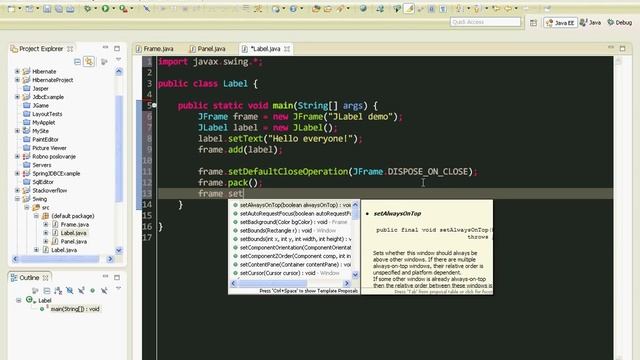
Task: Expand the JdbcExample project node
Action: (x=17, y=97)
